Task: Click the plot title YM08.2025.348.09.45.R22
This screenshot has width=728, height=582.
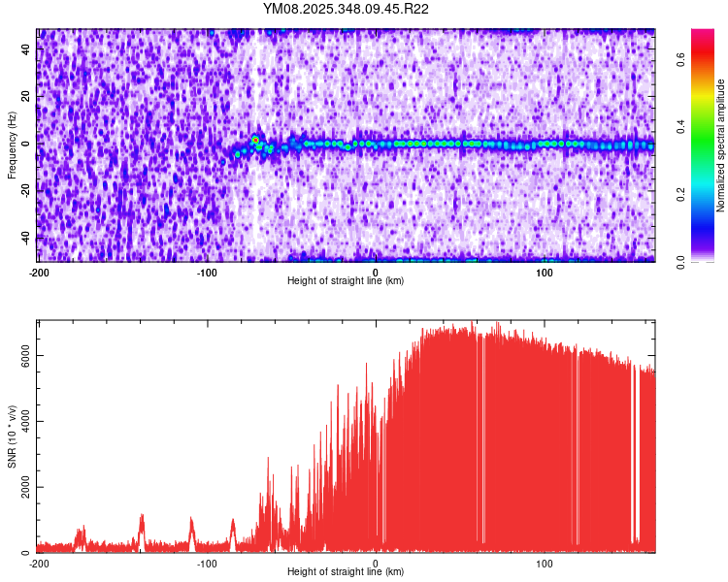Action: click(346, 10)
